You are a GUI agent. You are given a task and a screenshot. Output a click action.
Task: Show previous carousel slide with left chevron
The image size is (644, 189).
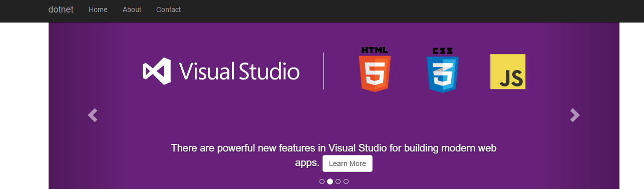[x=92, y=115]
